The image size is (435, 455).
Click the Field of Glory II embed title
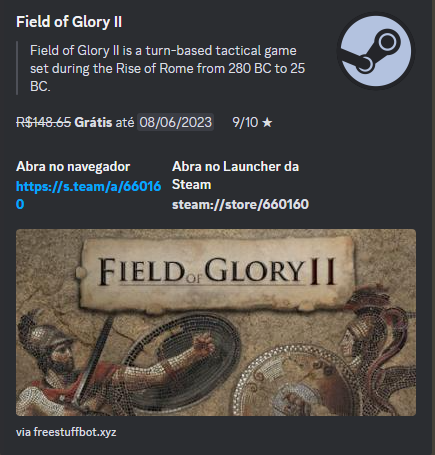click(69, 22)
